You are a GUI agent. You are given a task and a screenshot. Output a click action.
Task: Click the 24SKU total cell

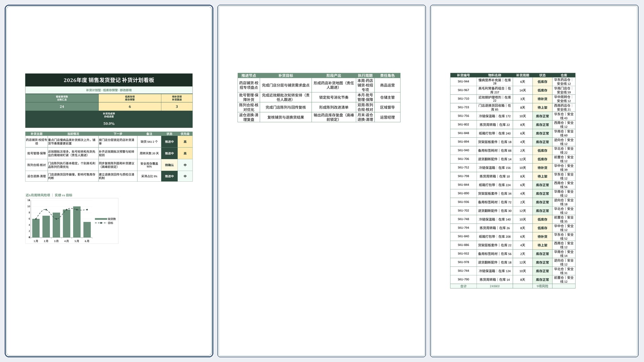pyautogui.click(x=495, y=286)
